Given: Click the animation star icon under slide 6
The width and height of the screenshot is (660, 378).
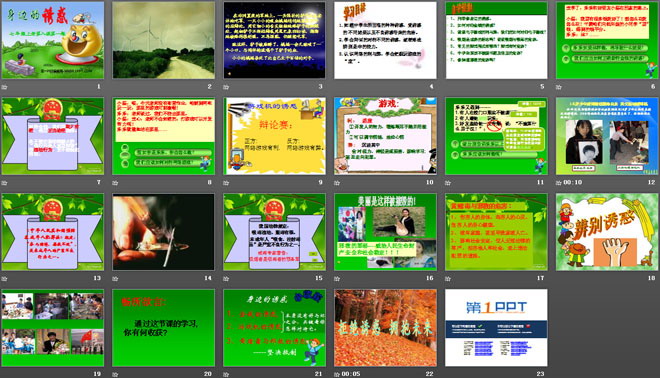Looking at the screenshot, I should [559, 87].
